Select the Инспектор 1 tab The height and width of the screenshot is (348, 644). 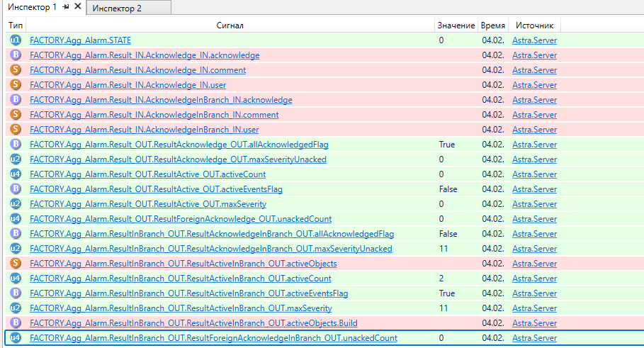pyautogui.click(x=32, y=7)
